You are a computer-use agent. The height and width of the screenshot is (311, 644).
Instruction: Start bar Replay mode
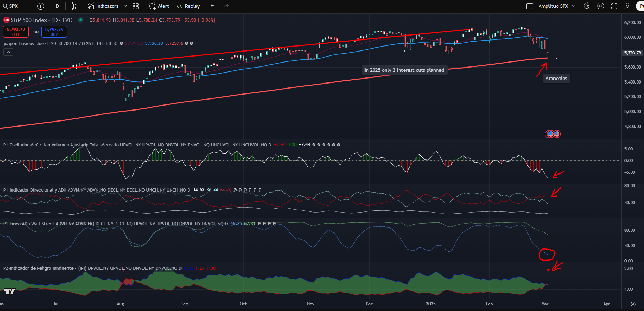point(188,6)
